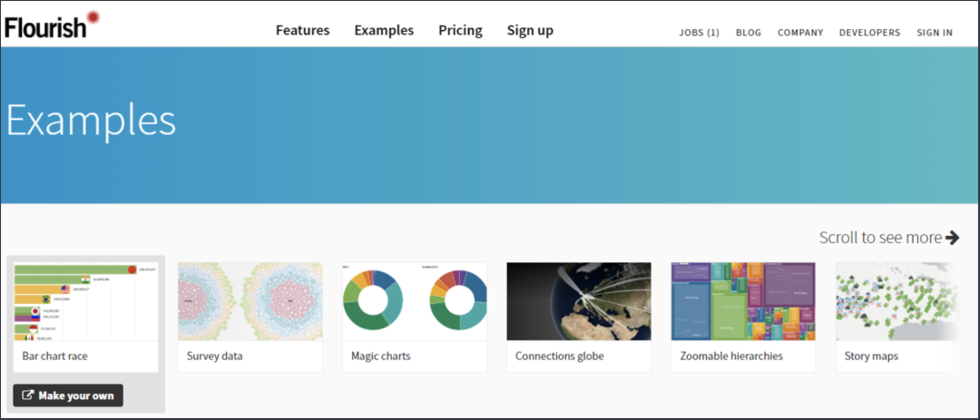980x420 pixels.
Task: Select the Magic charts caption
Action: click(380, 357)
